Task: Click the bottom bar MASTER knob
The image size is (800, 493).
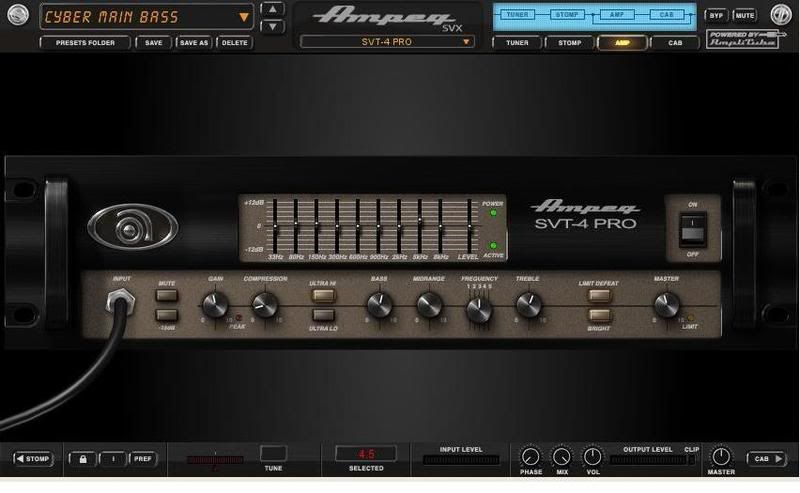Action: click(721, 457)
